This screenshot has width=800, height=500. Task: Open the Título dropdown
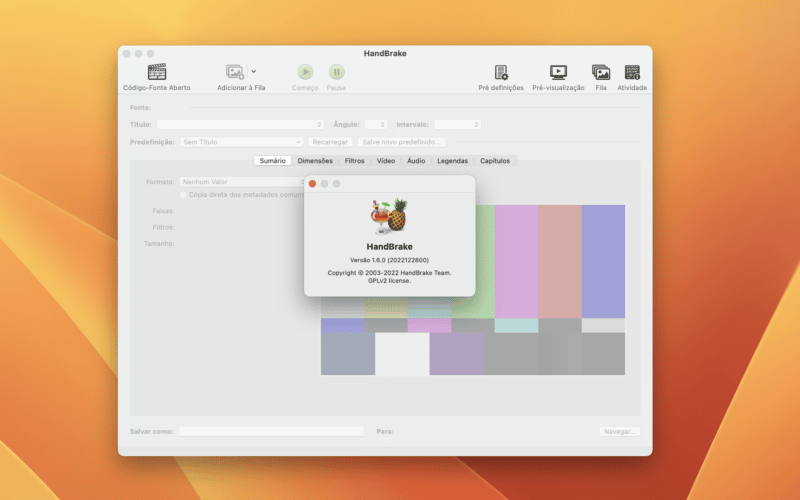click(x=240, y=124)
